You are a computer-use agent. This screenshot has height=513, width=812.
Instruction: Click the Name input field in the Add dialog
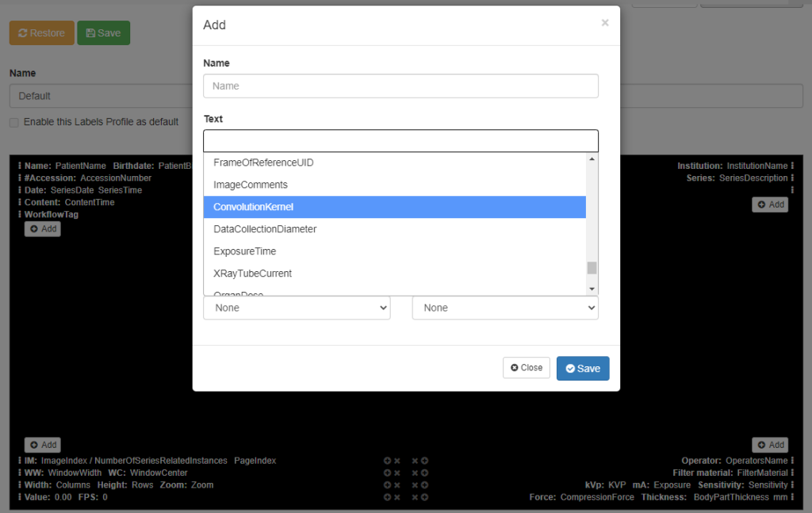tap(400, 86)
